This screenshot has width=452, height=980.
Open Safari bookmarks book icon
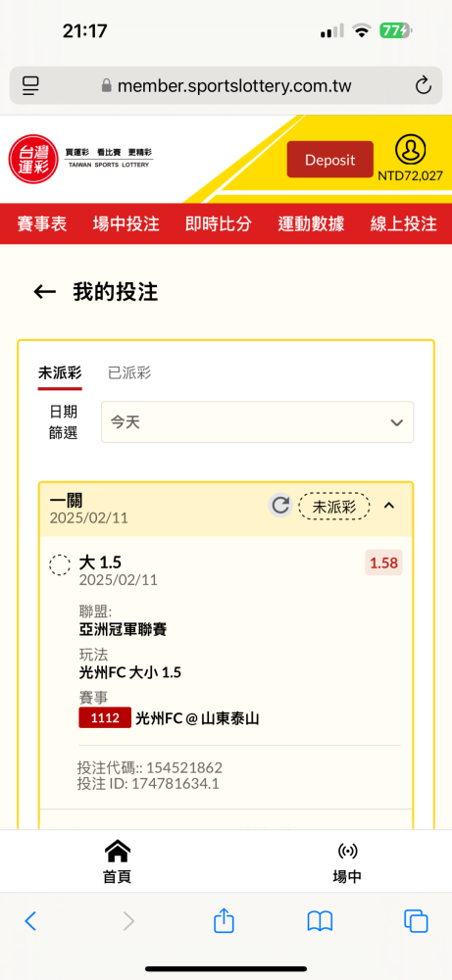(320, 920)
